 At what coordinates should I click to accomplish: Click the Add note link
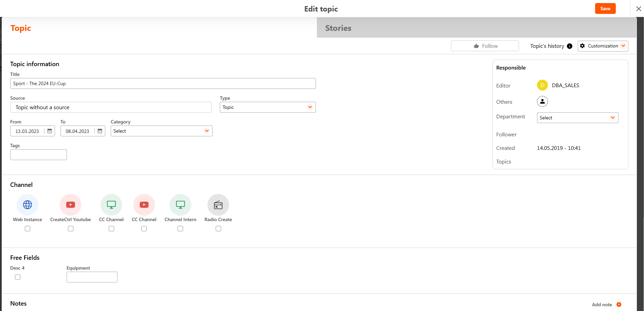[602, 305]
